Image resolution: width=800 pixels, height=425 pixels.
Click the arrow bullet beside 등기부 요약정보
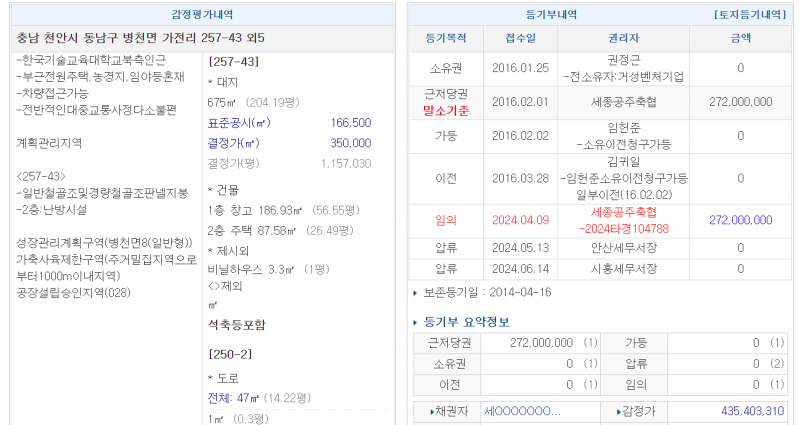(x=416, y=322)
